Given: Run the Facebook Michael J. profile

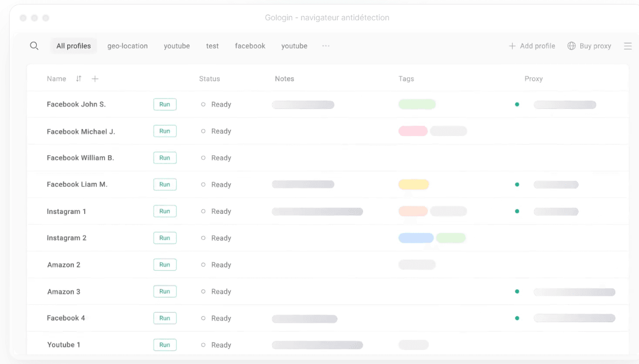Looking at the screenshot, I should coord(165,131).
